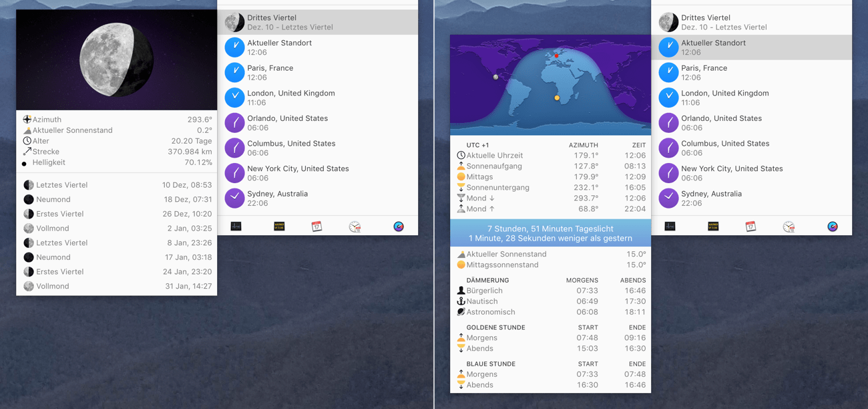Click the moon phase image
The height and width of the screenshot is (409, 868).
pos(117,60)
